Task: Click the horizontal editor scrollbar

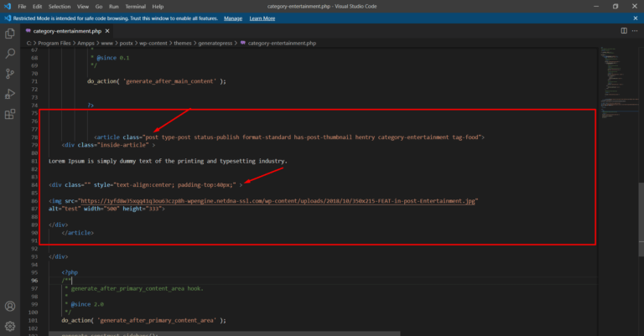Action: 224,333
